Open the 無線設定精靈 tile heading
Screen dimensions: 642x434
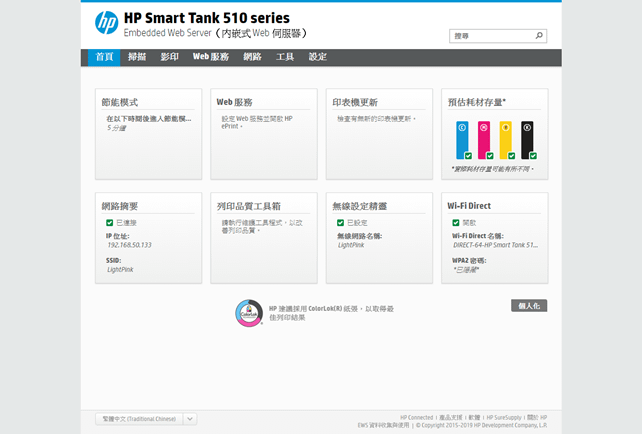tap(359, 206)
